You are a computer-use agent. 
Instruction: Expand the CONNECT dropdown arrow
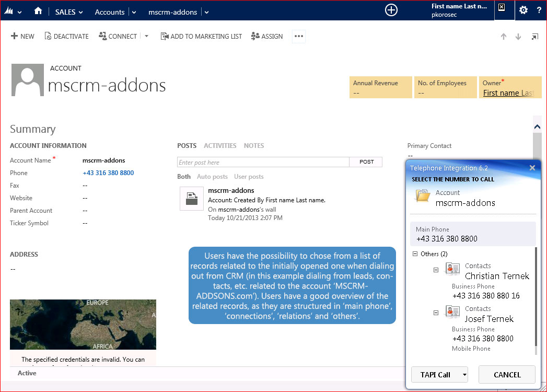pyautogui.click(x=146, y=36)
